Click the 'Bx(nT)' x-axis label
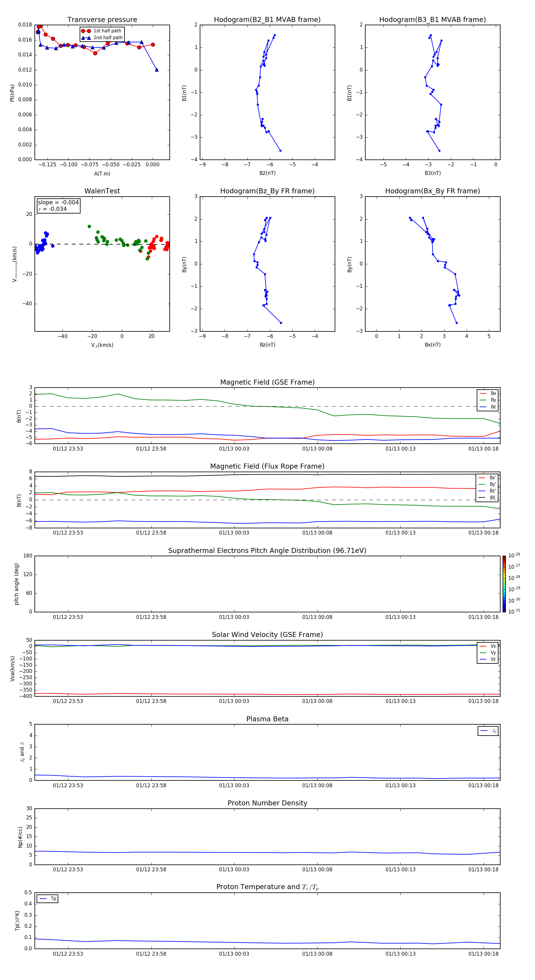 (x=432, y=345)
